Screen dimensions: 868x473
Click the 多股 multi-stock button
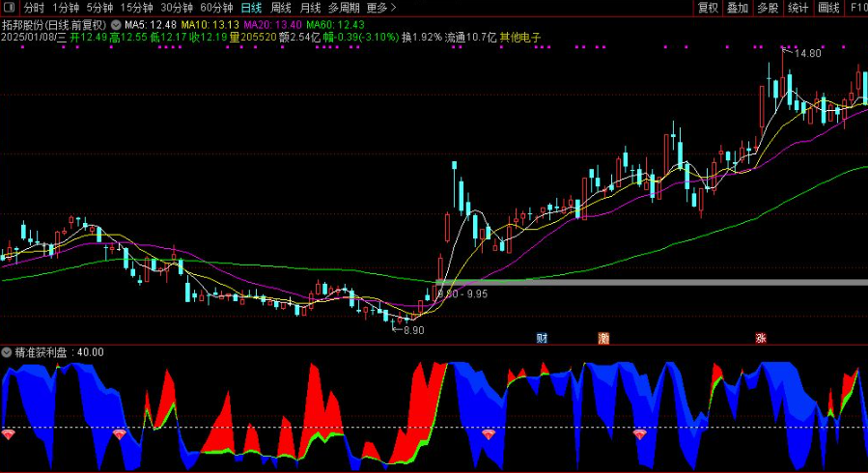coord(768,8)
